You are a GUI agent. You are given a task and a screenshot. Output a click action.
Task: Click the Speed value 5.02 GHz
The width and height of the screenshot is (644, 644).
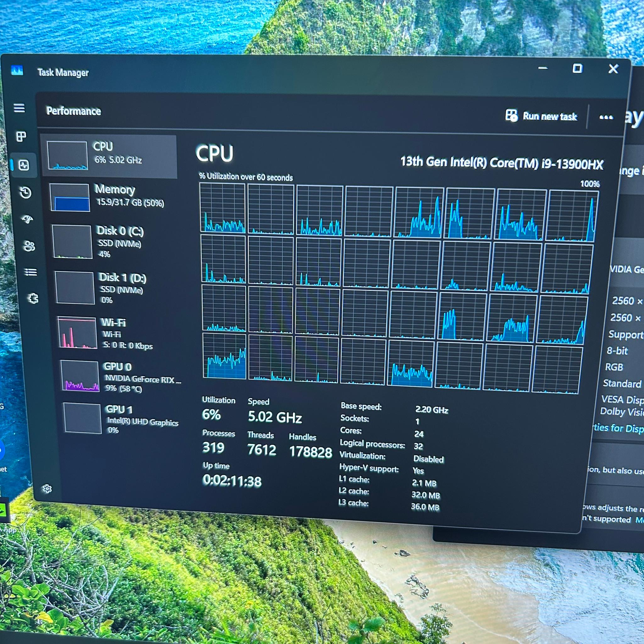[275, 417]
